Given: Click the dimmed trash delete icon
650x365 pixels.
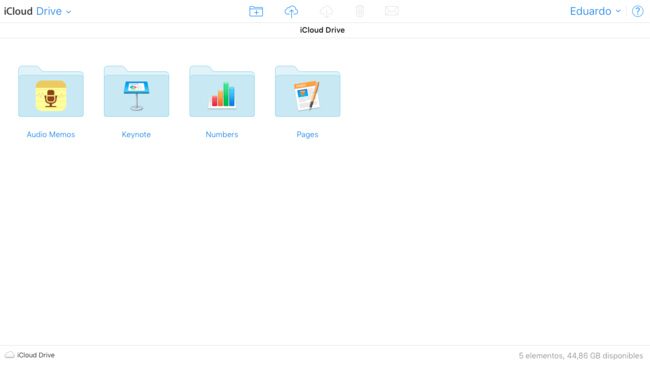Looking at the screenshot, I should point(360,11).
